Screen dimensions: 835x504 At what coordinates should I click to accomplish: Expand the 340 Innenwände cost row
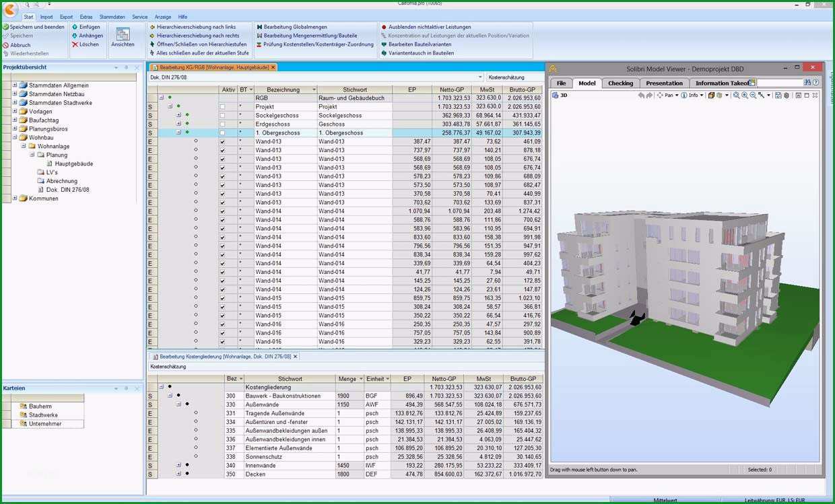(x=179, y=465)
